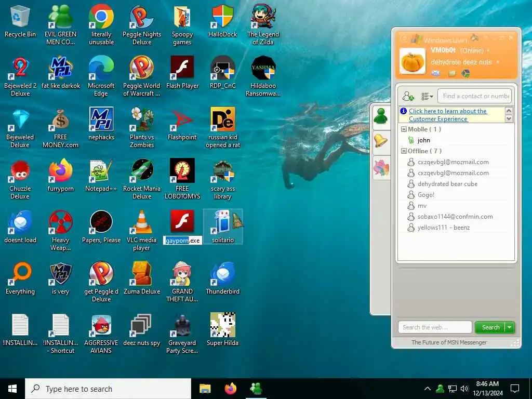Select the Thunderbird desktop icon

(222, 278)
